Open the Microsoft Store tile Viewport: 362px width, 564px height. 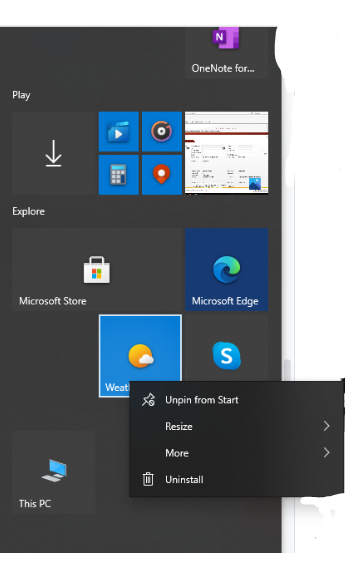pyautogui.click(x=97, y=269)
